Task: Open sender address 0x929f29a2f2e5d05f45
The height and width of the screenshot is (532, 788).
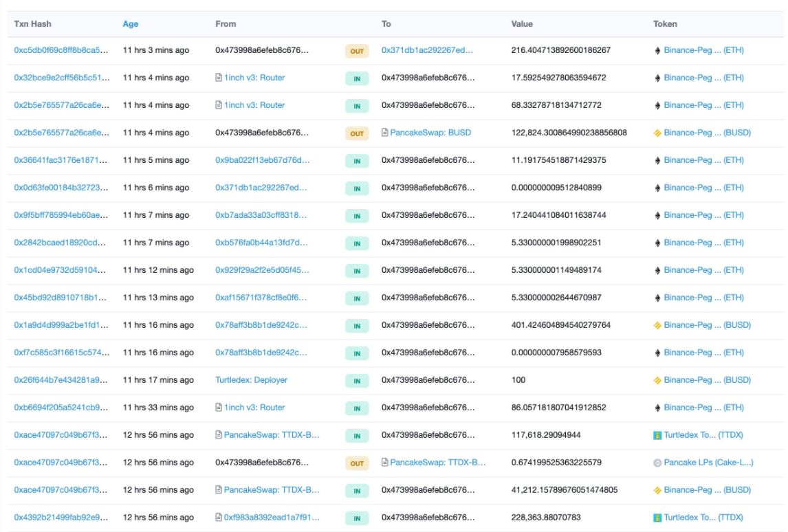Action: [263, 269]
